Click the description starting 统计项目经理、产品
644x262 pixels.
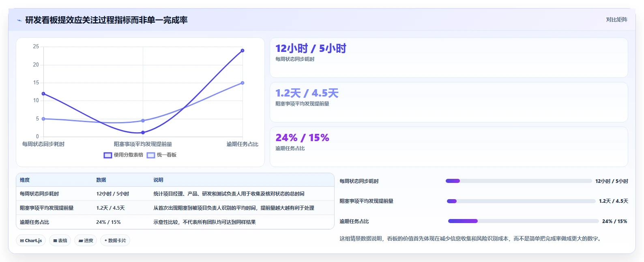[229, 194]
